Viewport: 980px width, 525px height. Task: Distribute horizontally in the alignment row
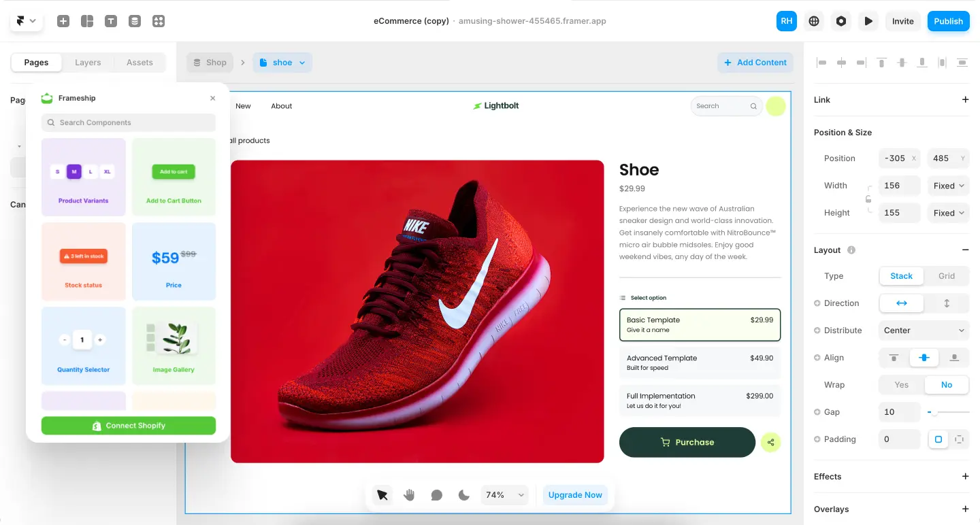click(x=942, y=63)
